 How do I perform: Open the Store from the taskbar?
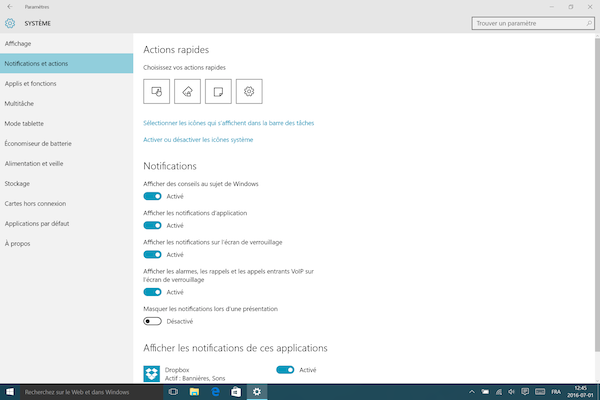(236, 392)
